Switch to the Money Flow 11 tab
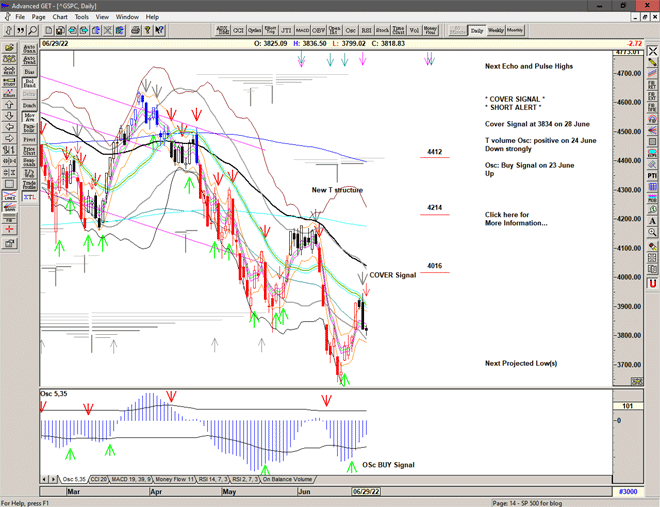Screen dimensions: 660x507 (x=178, y=480)
